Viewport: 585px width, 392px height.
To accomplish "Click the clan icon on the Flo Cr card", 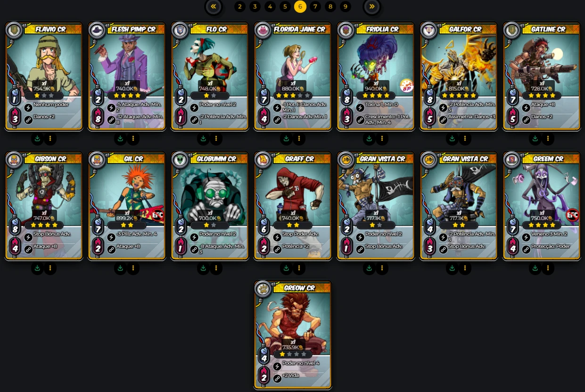I will (x=180, y=31).
